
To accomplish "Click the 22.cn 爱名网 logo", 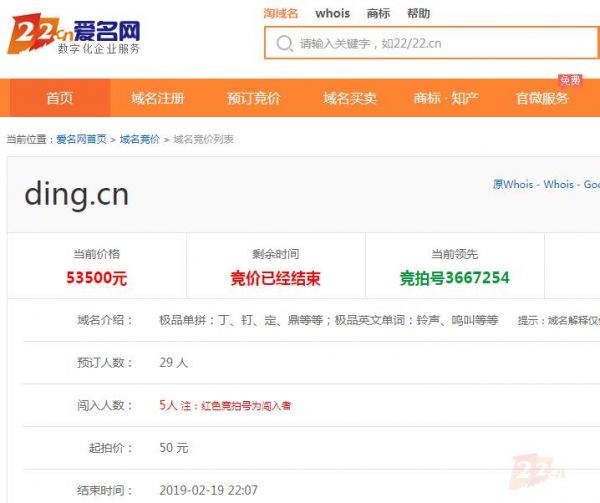I will click(74, 35).
